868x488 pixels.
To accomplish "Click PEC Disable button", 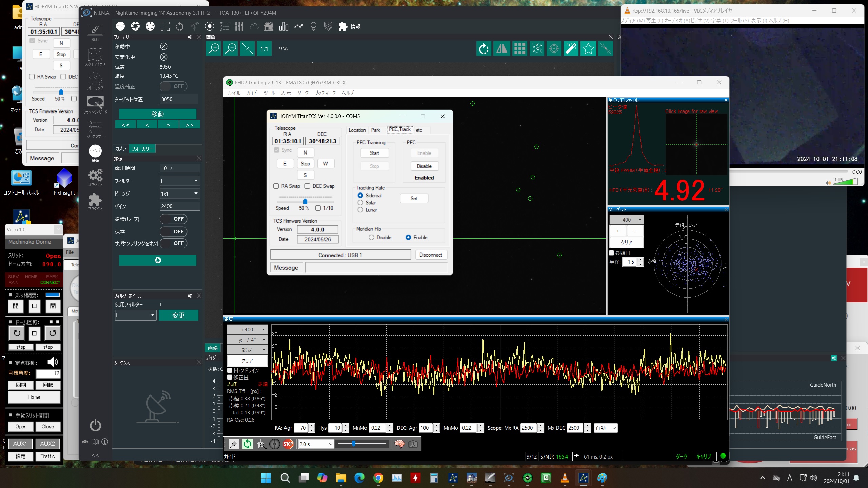I will 424,166.
